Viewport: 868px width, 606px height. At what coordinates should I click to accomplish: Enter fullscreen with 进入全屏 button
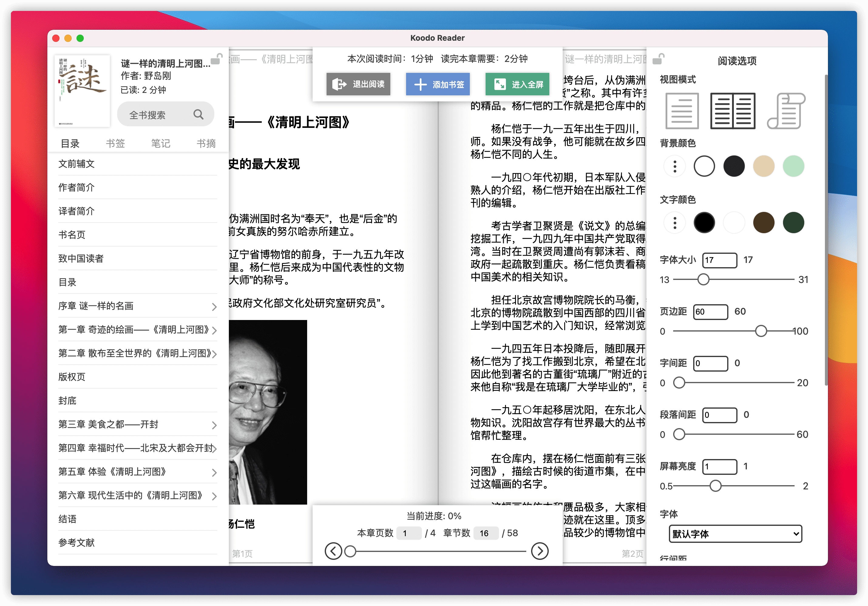click(517, 84)
